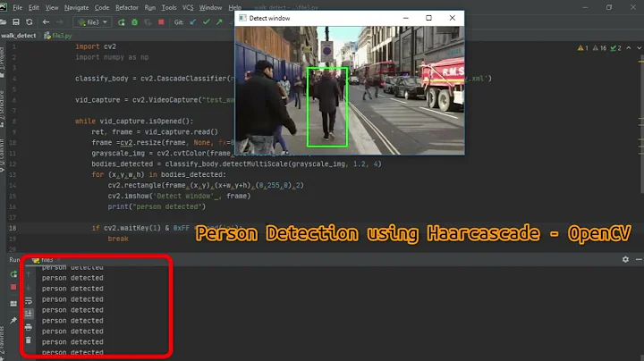Select the file3.py breadcrumb
This screenshot has width=644, height=361.
pyautogui.click(x=58, y=36)
